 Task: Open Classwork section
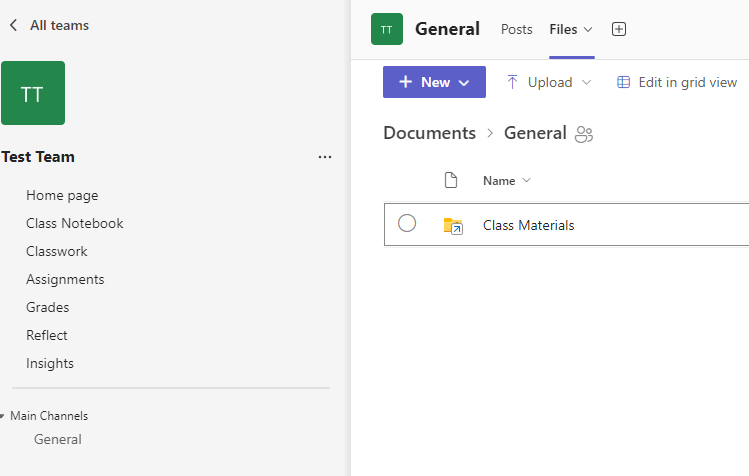point(56,251)
